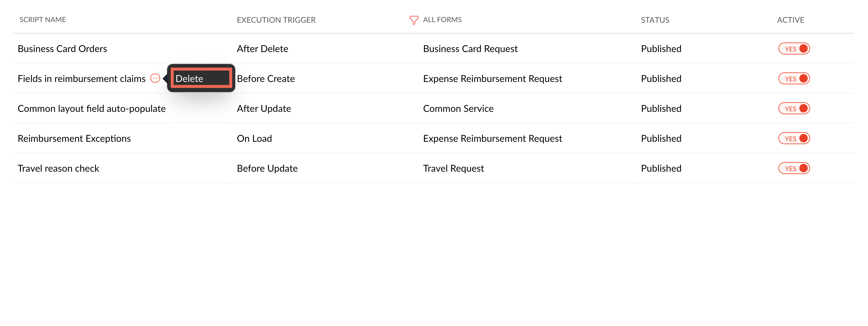Screen dimensions: 868x326
Task: Open the Travel reason check script
Action: click(x=58, y=168)
